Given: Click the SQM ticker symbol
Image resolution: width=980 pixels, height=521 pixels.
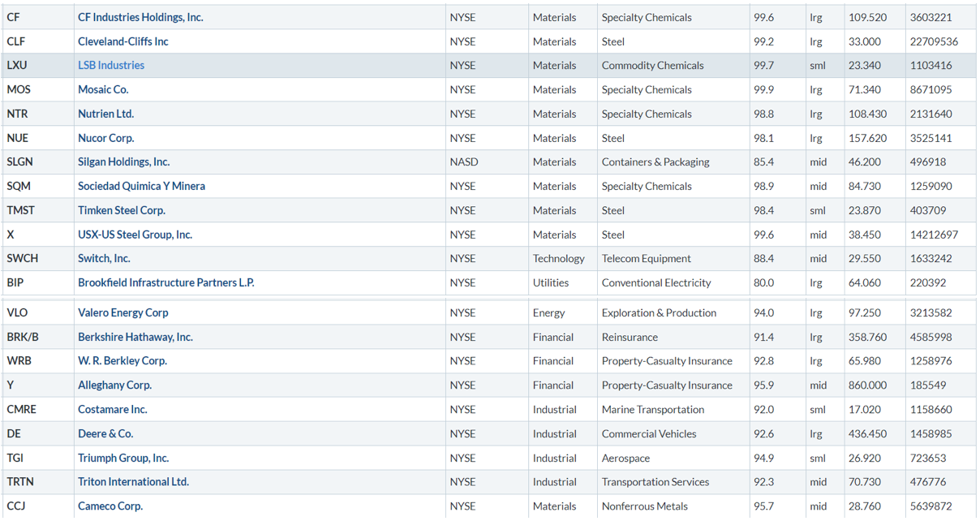Looking at the screenshot, I should coord(19,187).
